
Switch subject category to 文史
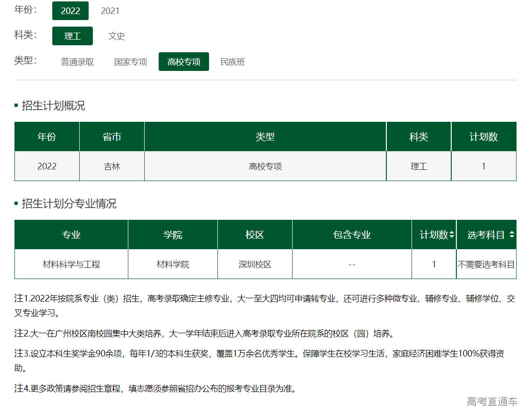pyautogui.click(x=117, y=36)
